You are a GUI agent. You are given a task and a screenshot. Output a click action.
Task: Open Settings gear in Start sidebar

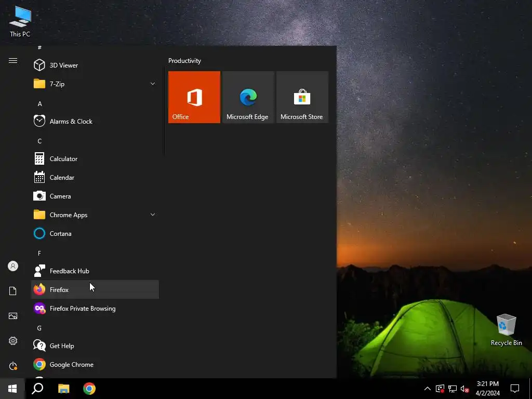13,341
